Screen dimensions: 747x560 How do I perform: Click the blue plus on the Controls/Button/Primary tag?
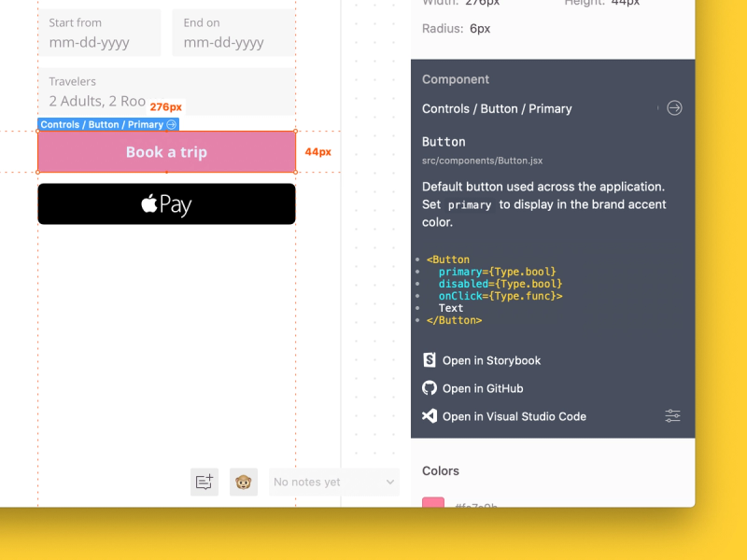[171, 124]
